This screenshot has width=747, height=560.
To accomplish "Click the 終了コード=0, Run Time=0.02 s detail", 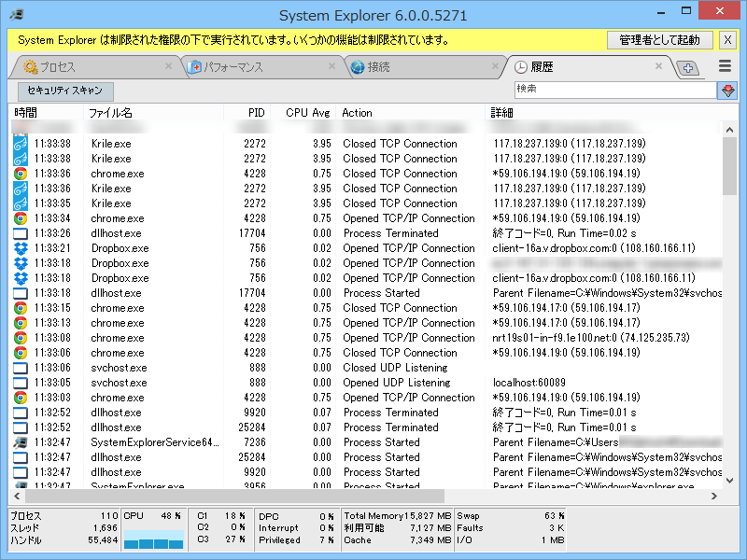I will point(564,233).
